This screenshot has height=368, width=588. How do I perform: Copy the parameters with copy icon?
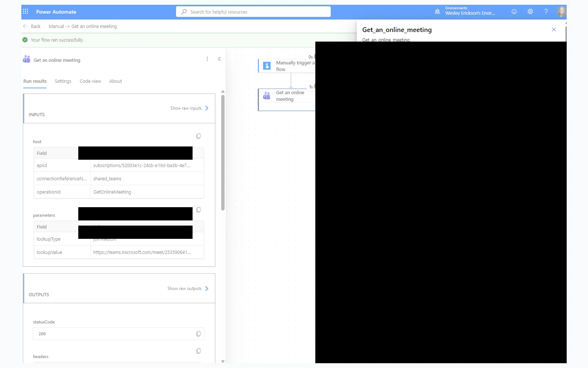(x=198, y=210)
